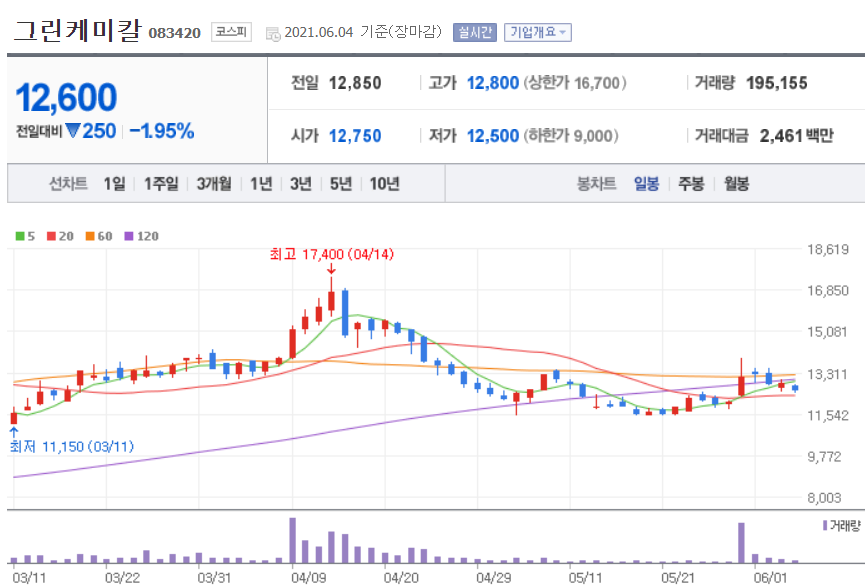Click the 코스피 market badge
Image resolution: width=865 pixels, height=586 pixels.
[x=231, y=32]
